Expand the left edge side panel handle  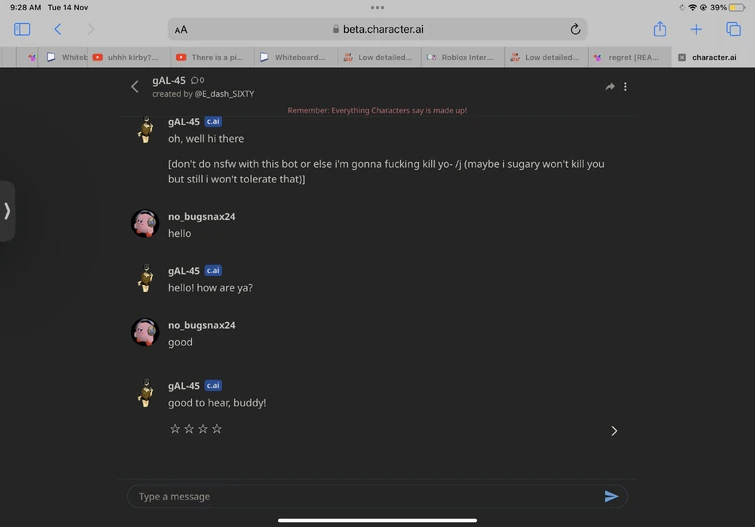(7, 211)
